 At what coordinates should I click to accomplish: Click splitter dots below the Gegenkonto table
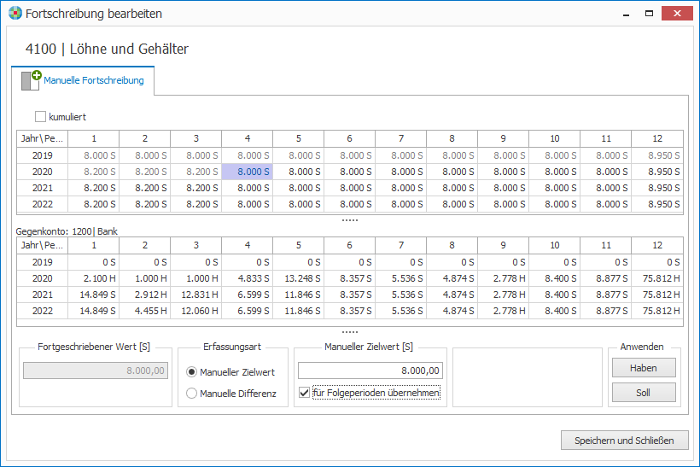(350, 332)
